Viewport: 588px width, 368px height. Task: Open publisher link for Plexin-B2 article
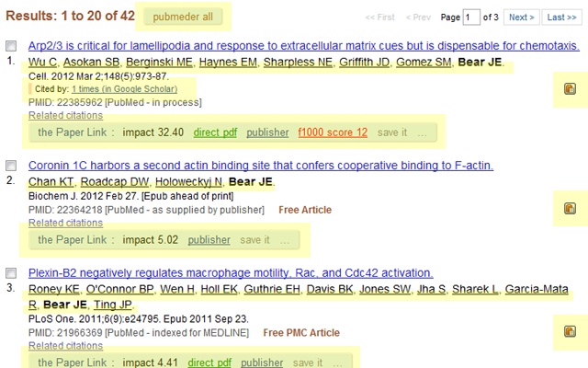pyautogui.click(x=262, y=362)
